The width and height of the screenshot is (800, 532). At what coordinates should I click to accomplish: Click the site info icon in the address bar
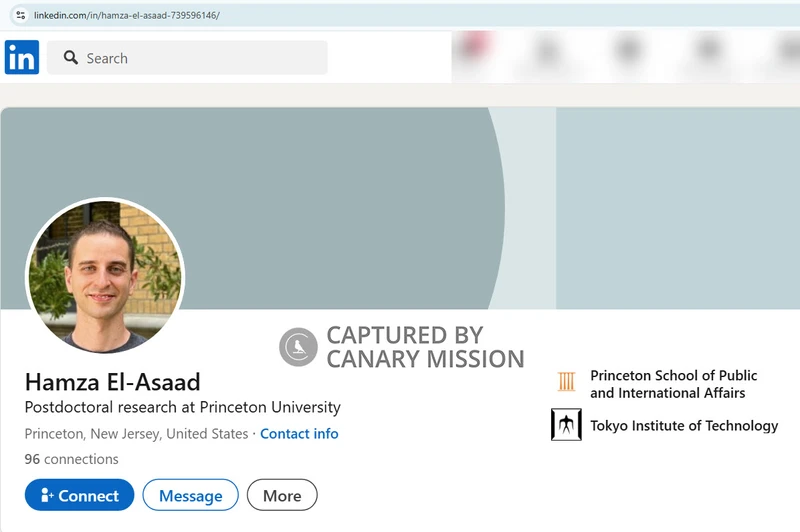(x=21, y=15)
